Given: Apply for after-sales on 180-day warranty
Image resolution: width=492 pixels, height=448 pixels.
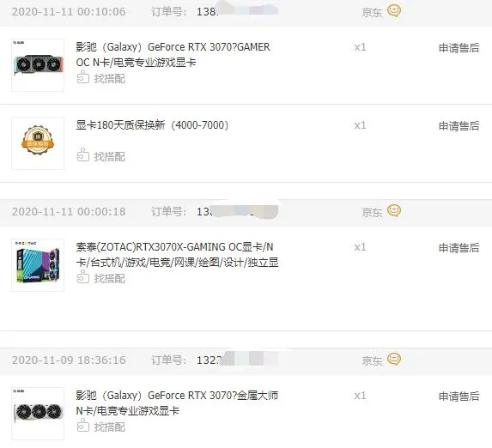Looking at the screenshot, I should [459, 126].
